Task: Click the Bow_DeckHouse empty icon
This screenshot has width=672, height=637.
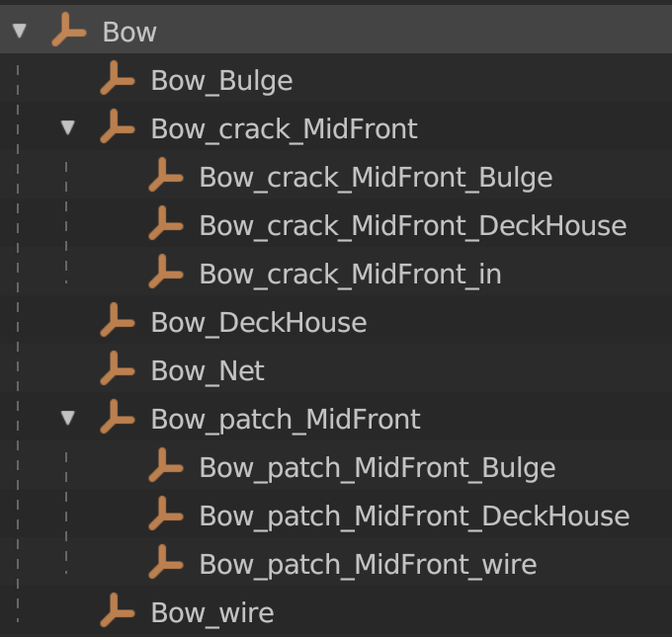Action: pyautogui.click(x=118, y=320)
